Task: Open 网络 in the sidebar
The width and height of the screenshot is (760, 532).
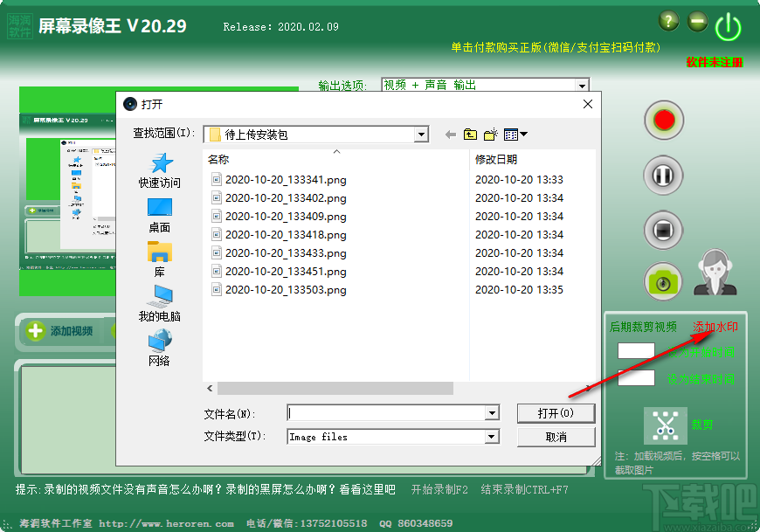Action: point(160,348)
